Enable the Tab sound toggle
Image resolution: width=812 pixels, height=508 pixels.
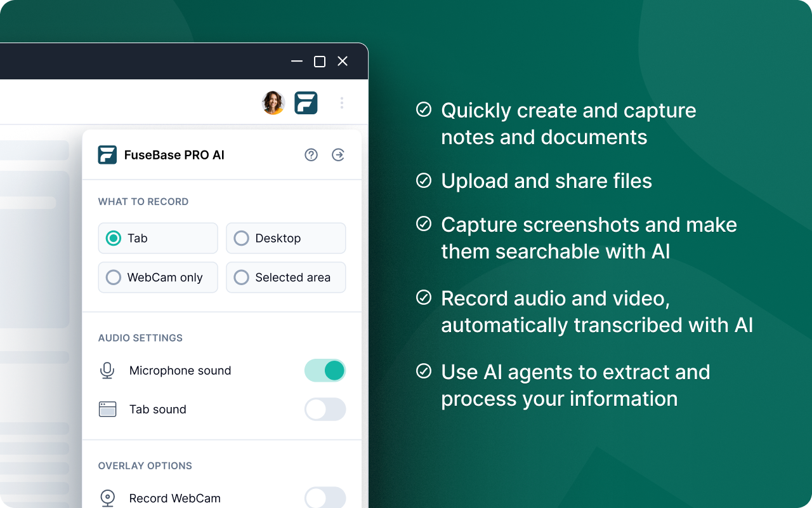click(x=325, y=409)
